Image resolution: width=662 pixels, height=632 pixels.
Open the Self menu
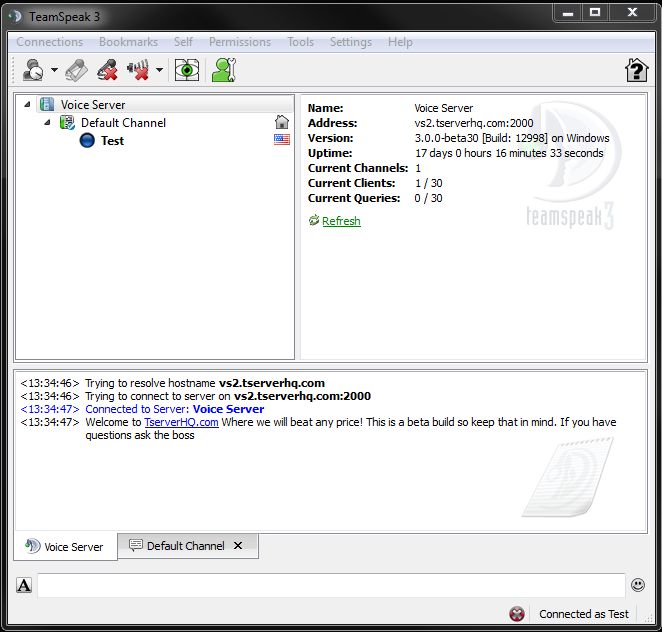183,42
